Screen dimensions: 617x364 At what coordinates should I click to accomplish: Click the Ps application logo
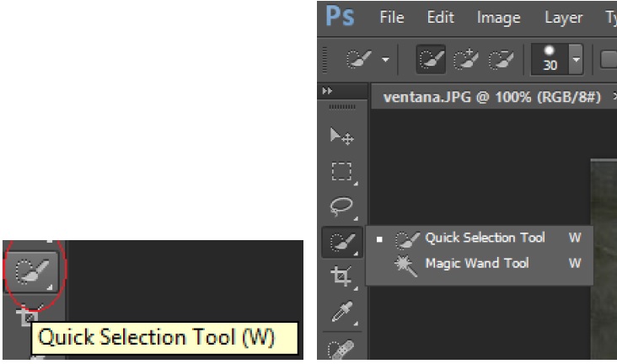(x=340, y=18)
